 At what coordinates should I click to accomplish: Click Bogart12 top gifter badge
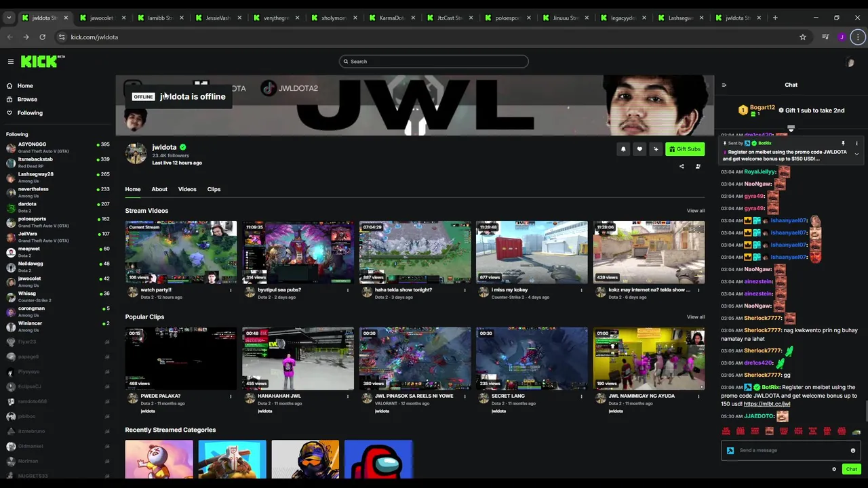point(743,110)
